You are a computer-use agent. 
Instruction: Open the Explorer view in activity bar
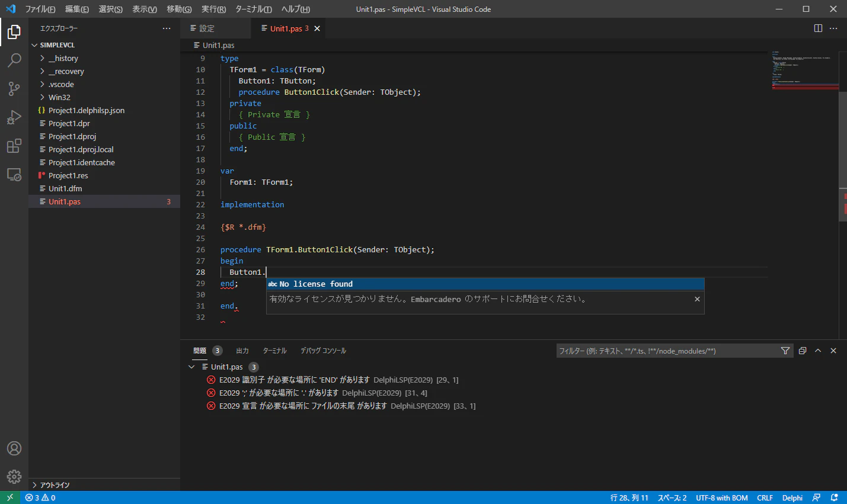coord(14,32)
